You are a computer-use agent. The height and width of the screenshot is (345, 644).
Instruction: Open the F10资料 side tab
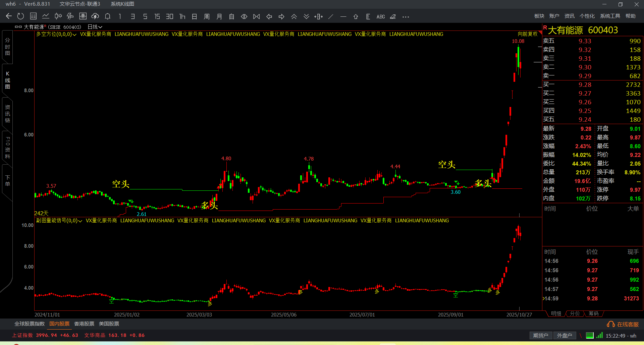point(7,148)
